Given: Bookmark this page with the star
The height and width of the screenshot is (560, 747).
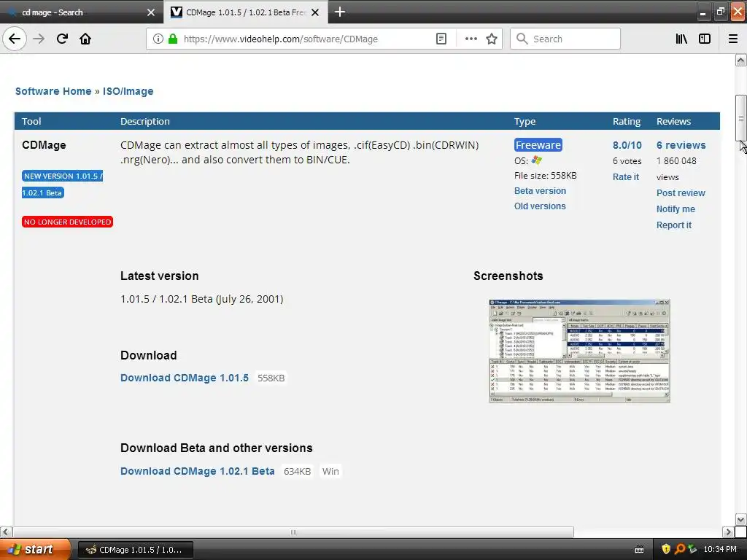Looking at the screenshot, I should [492, 39].
